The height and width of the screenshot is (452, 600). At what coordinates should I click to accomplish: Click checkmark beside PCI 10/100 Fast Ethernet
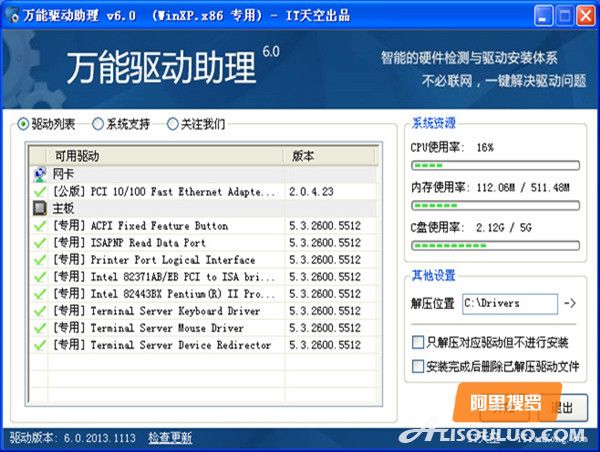(40, 191)
